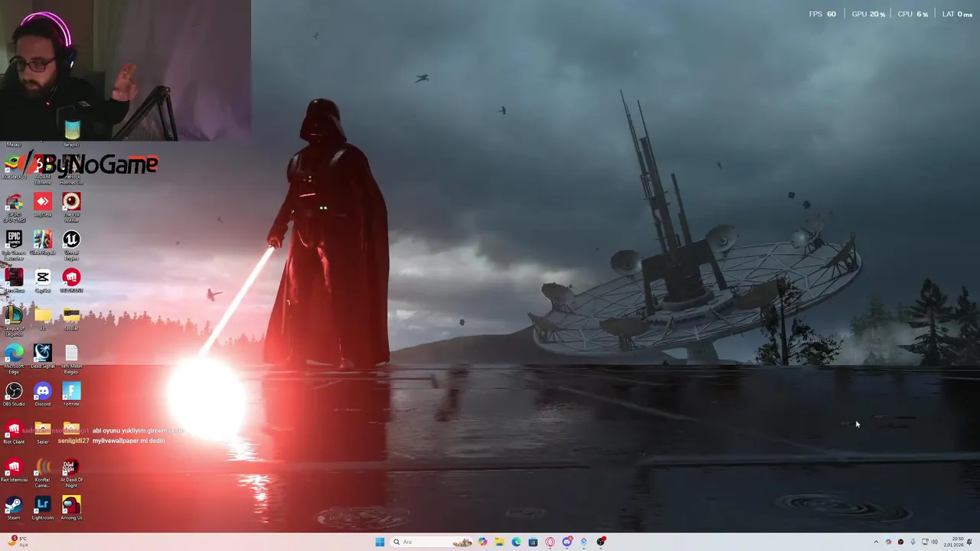This screenshot has width=980, height=551.
Task: Open the weather widget on taskbar
Action: [x=18, y=541]
